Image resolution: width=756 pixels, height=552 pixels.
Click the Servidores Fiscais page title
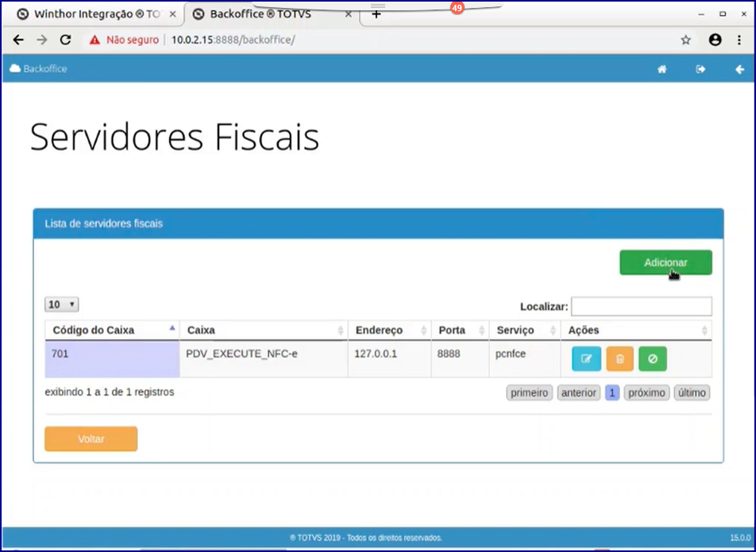(175, 137)
